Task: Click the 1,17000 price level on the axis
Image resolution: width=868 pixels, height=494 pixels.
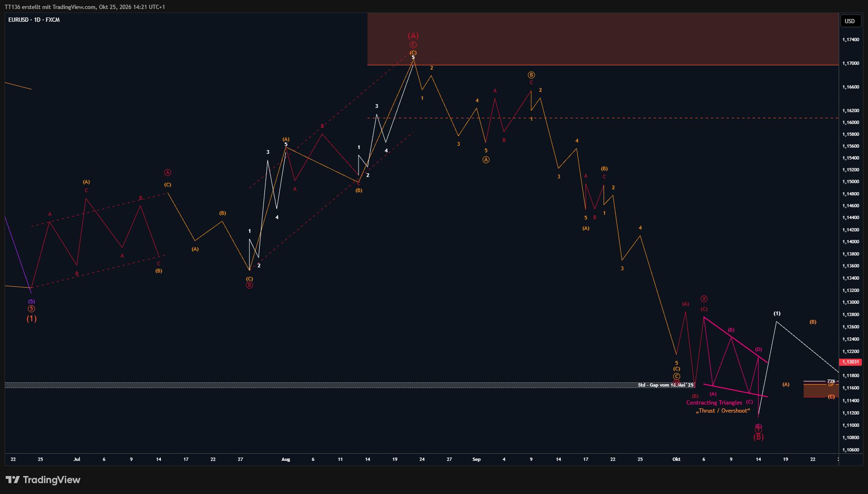Action: [850, 63]
